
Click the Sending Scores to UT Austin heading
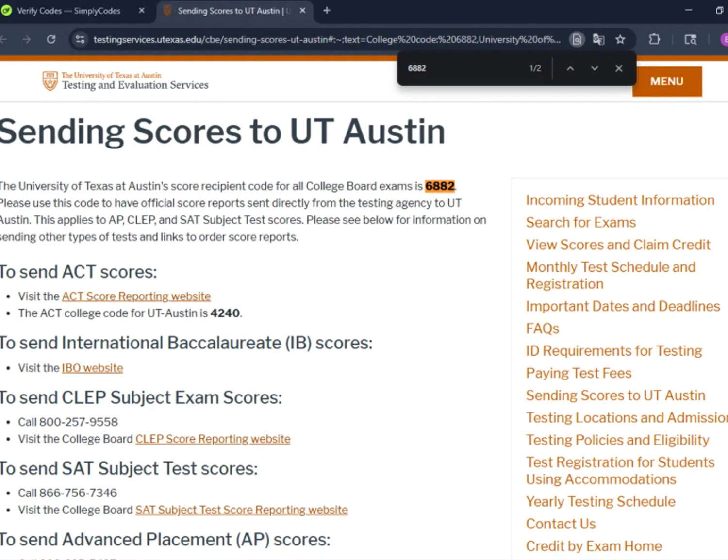click(x=222, y=132)
